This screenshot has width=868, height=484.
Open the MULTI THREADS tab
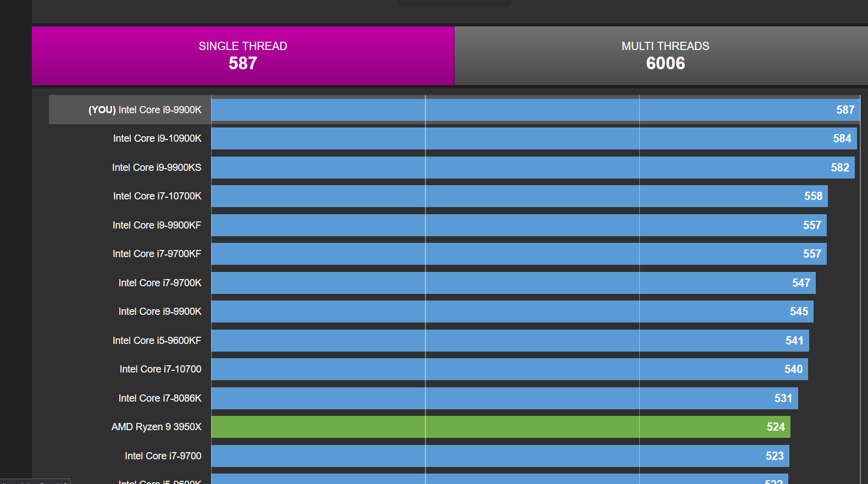click(661, 55)
